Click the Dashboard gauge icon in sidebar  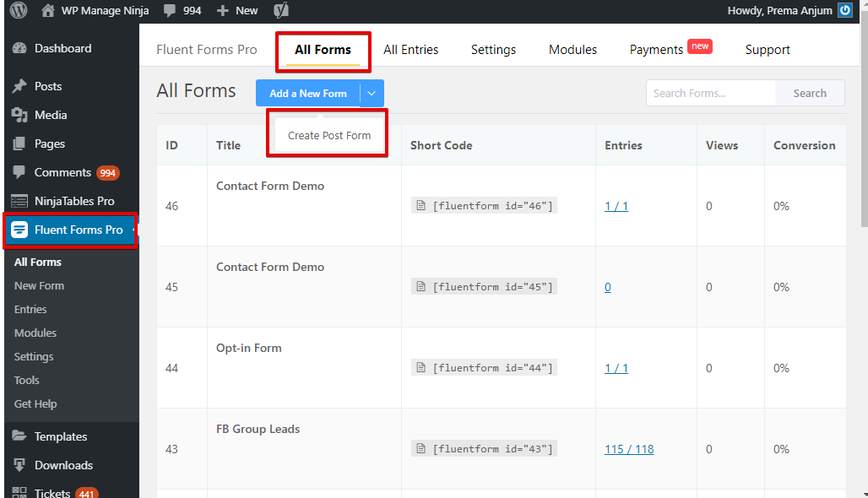pos(19,48)
